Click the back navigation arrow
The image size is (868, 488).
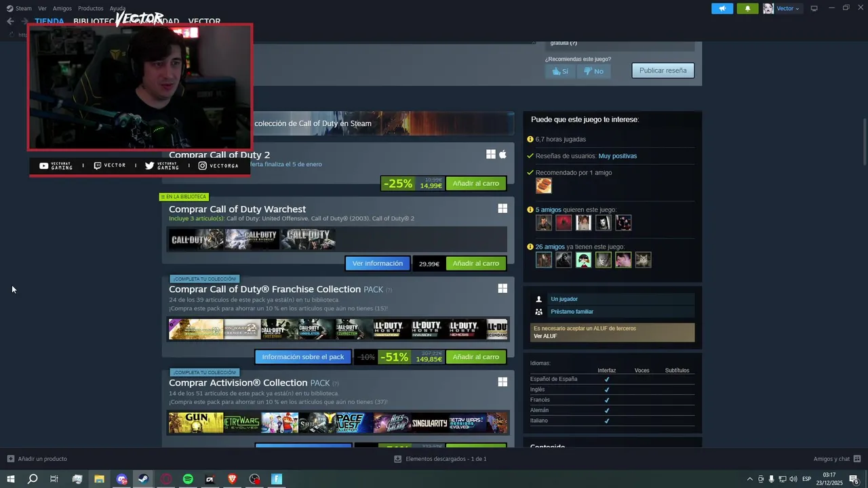10,21
